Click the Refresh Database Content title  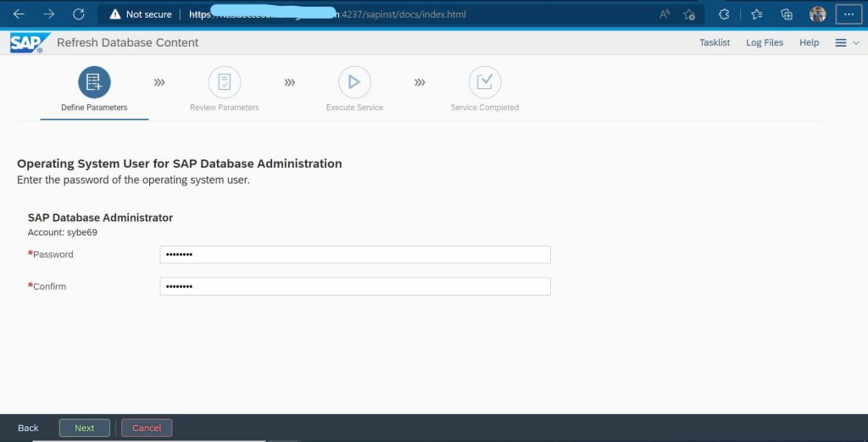[x=128, y=42]
